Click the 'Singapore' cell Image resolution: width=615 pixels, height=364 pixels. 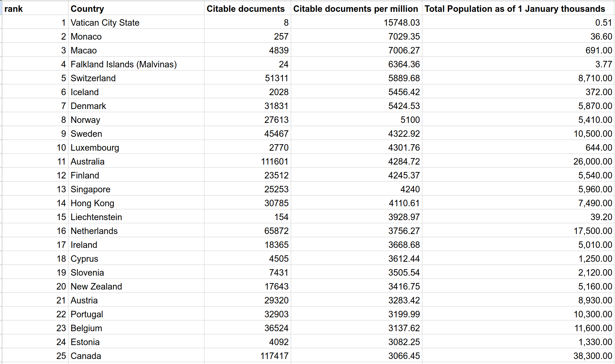coord(136,189)
